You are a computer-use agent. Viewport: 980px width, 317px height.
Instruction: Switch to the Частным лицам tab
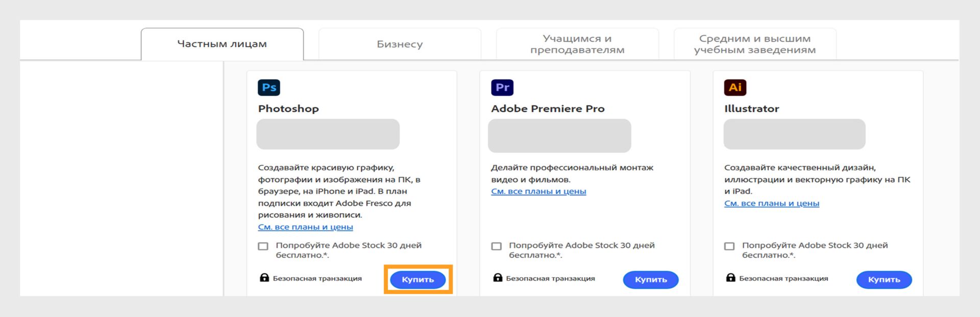pos(222,44)
